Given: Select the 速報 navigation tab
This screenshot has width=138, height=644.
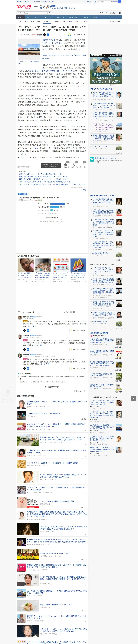Looking at the screenshot, I should coord(28,17).
